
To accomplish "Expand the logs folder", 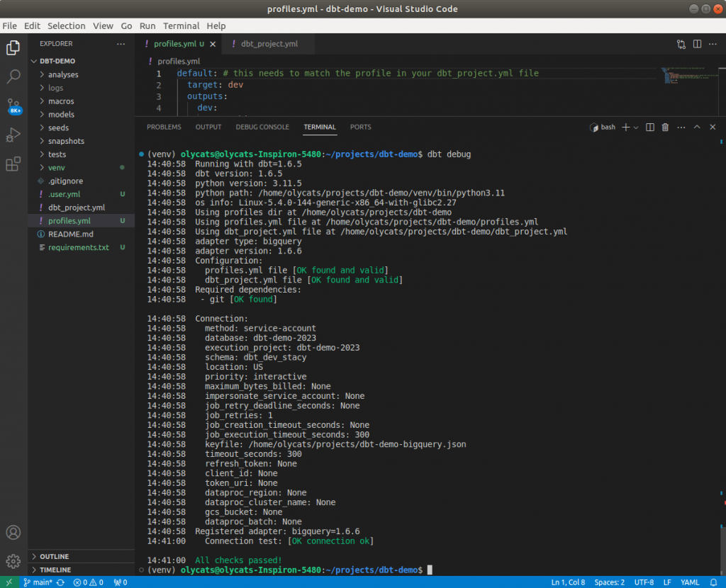I will pyautogui.click(x=82, y=88).
